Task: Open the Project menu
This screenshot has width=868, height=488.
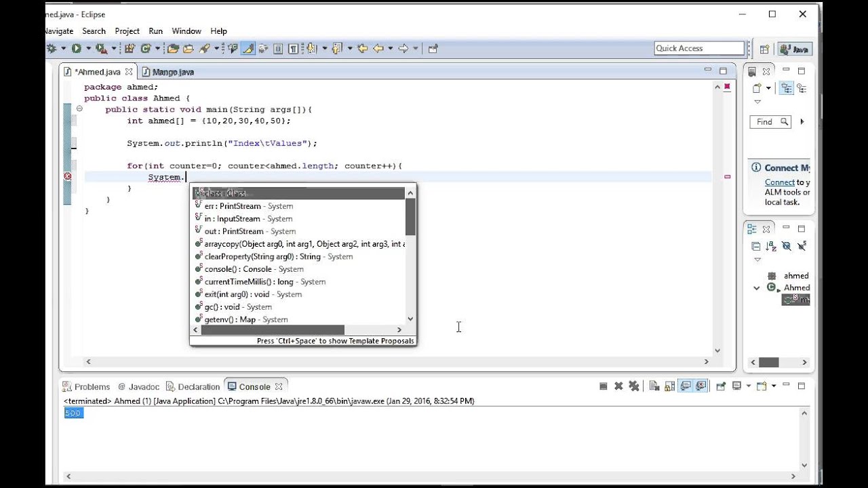Action: coord(127,31)
